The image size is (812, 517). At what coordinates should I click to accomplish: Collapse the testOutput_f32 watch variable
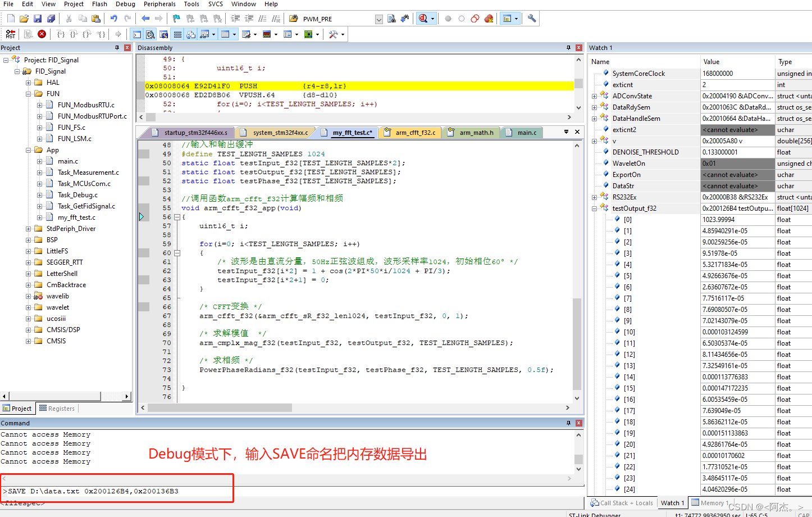594,208
